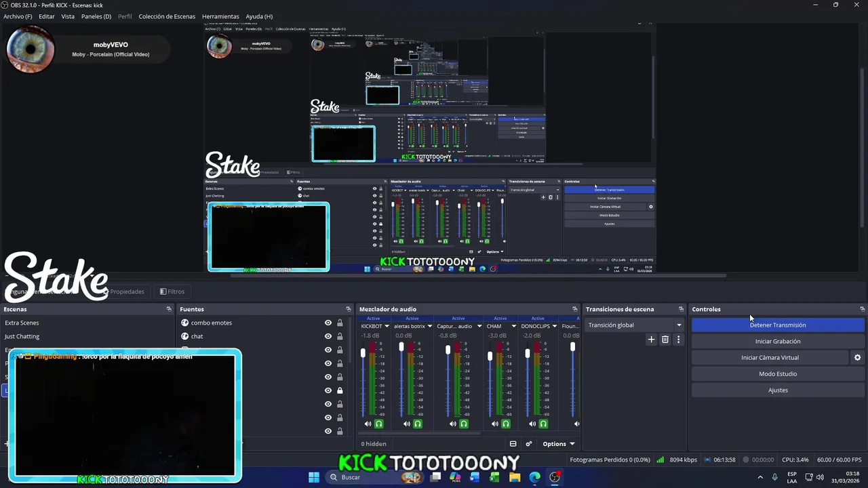
Task: Select the Extra Scenes scene
Action: pyautogui.click(x=87, y=323)
